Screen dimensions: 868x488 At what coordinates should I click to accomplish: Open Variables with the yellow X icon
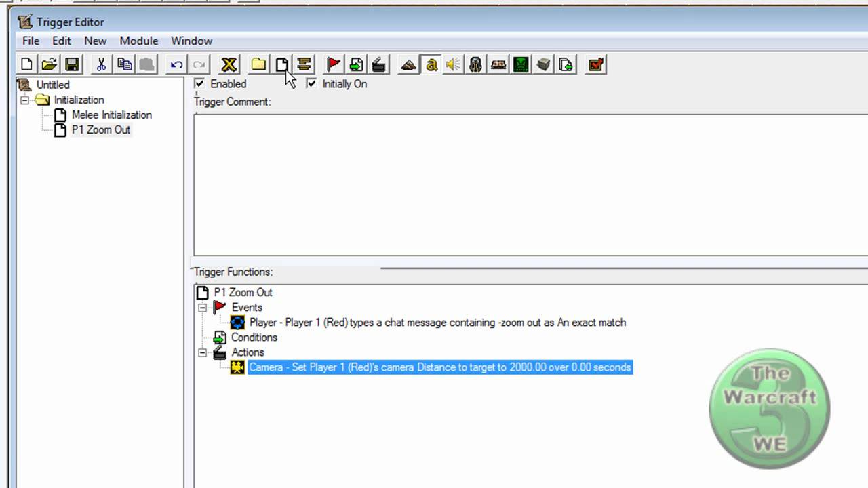[229, 64]
